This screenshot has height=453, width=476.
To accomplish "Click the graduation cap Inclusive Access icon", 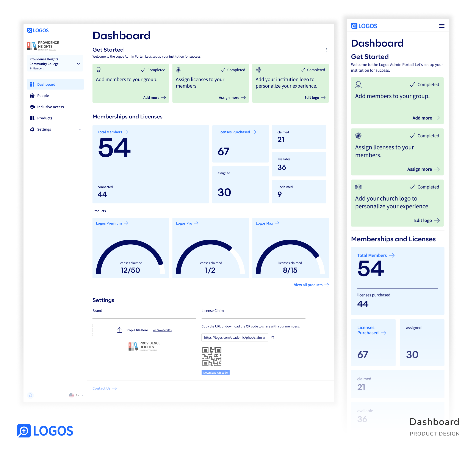I will tap(32, 107).
